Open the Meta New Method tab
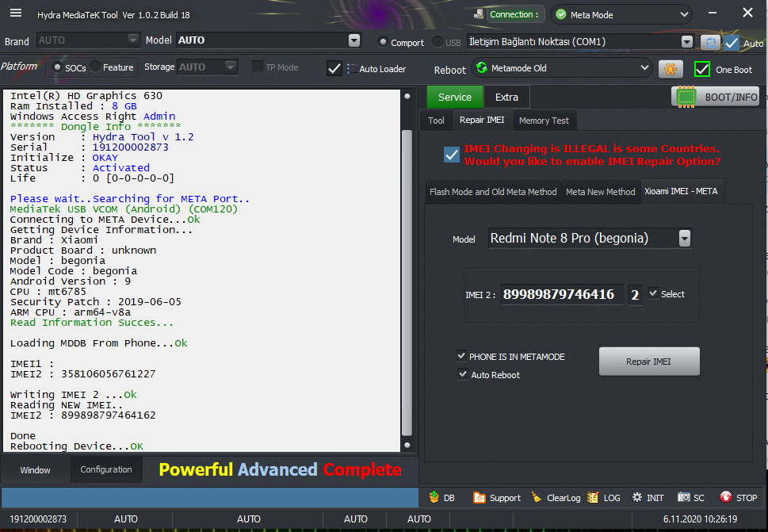Image resolution: width=768 pixels, height=532 pixels. tap(601, 192)
